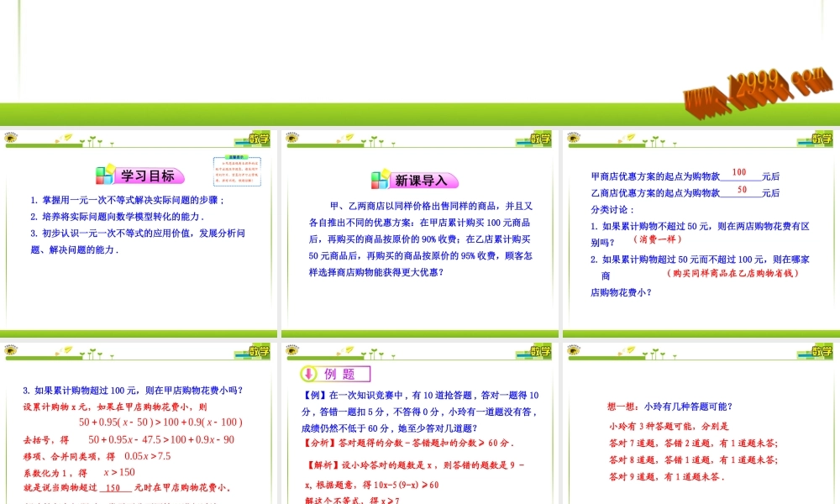Click the 【例】在一次知识竞赛中 problem line
Viewport: 840px width, 504px height.
(x=421, y=396)
